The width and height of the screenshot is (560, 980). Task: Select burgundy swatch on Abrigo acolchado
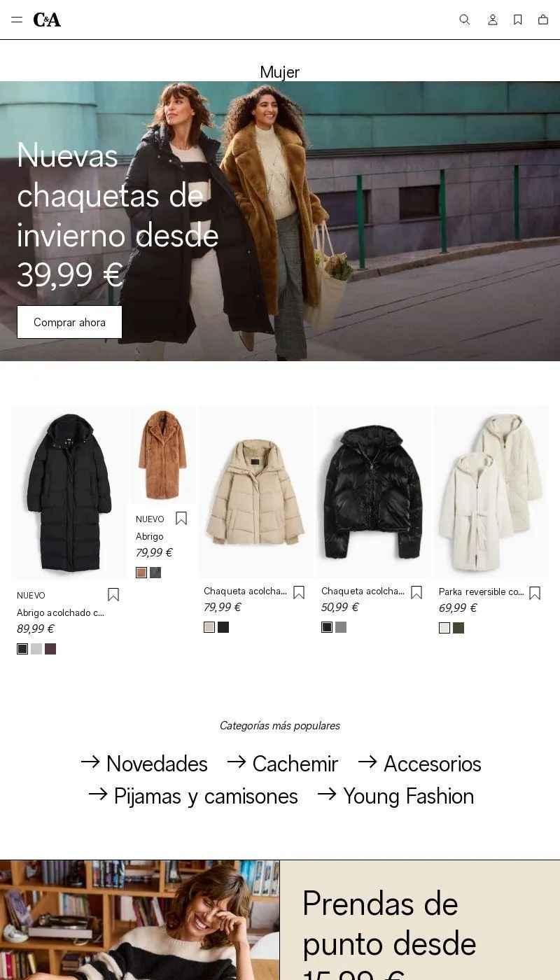(x=50, y=649)
